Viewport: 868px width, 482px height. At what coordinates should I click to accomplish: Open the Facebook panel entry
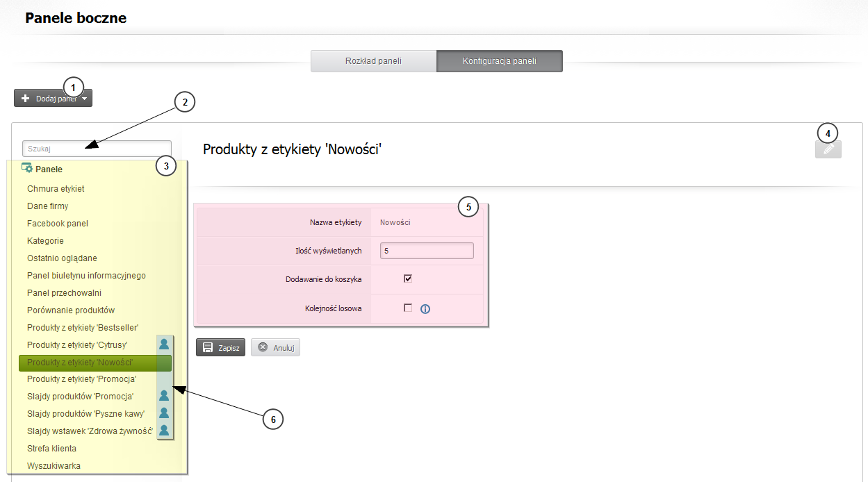[x=58, y=224]
